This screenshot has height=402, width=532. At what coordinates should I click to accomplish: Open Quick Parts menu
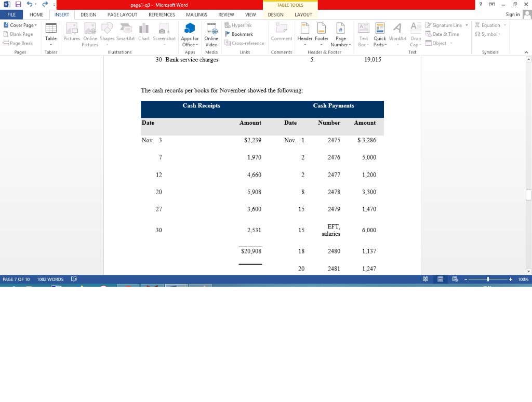coord(380,35)
